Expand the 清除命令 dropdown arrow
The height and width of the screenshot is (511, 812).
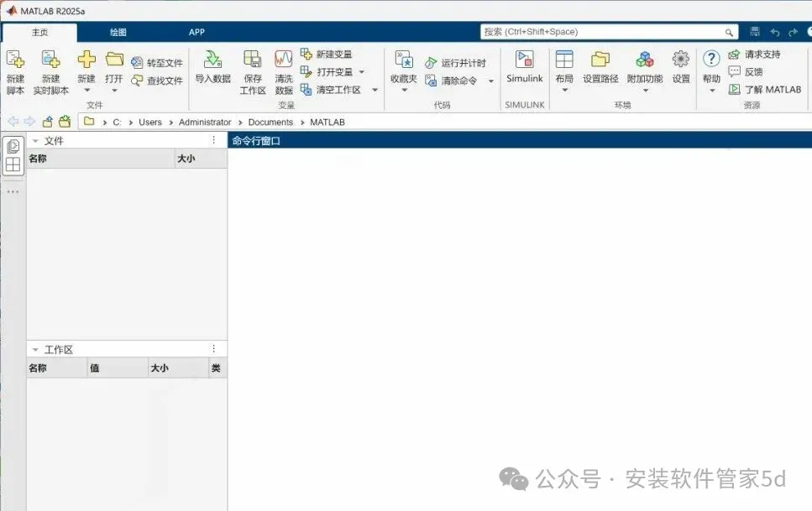click(x=491, y=81)
